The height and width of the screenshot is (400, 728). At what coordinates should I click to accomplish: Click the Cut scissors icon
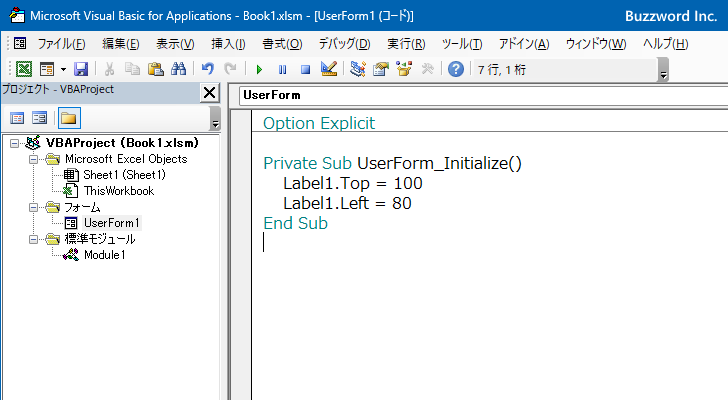(x=110, y=69)
